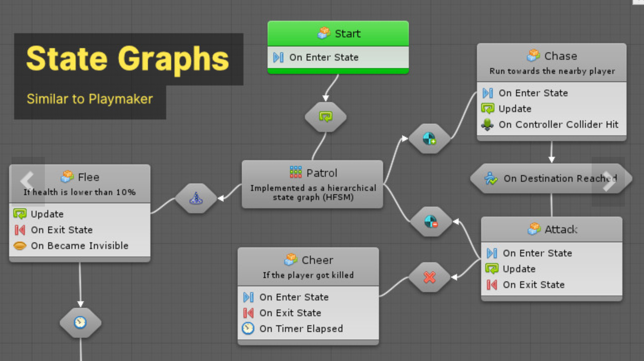This screenshot has width=644, height=361.
Task: Click the Attack state node header
Action: [552, 229]
